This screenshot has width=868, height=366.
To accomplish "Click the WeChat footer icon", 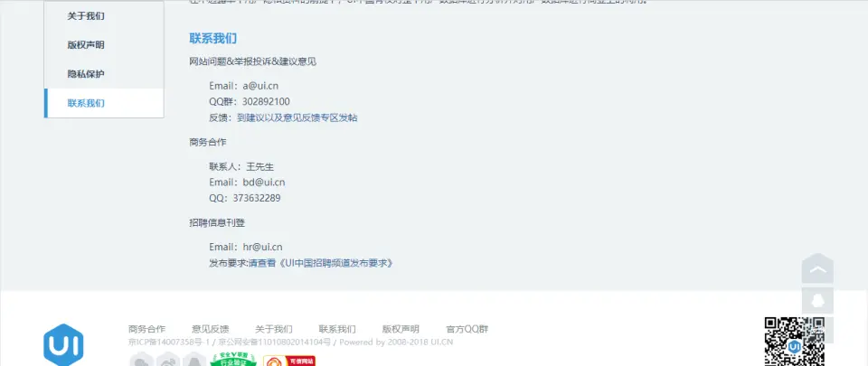I will tap(142, 360).
